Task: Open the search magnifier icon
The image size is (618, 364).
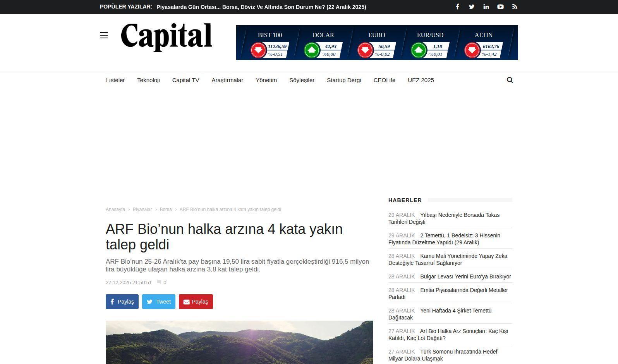Action: [x=510, y=80]
